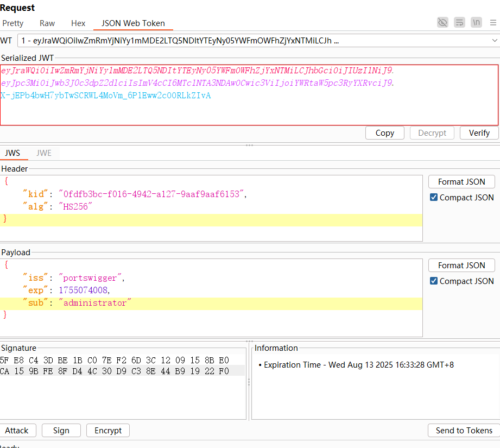Open the hamburger options menu

[493, 23]
